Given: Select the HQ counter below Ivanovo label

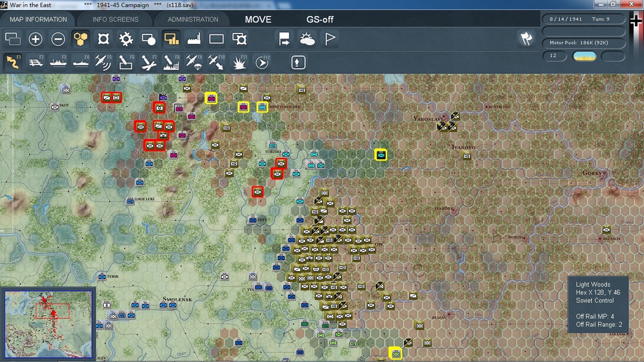Looking at the screenshot, I should pos(467,155).
